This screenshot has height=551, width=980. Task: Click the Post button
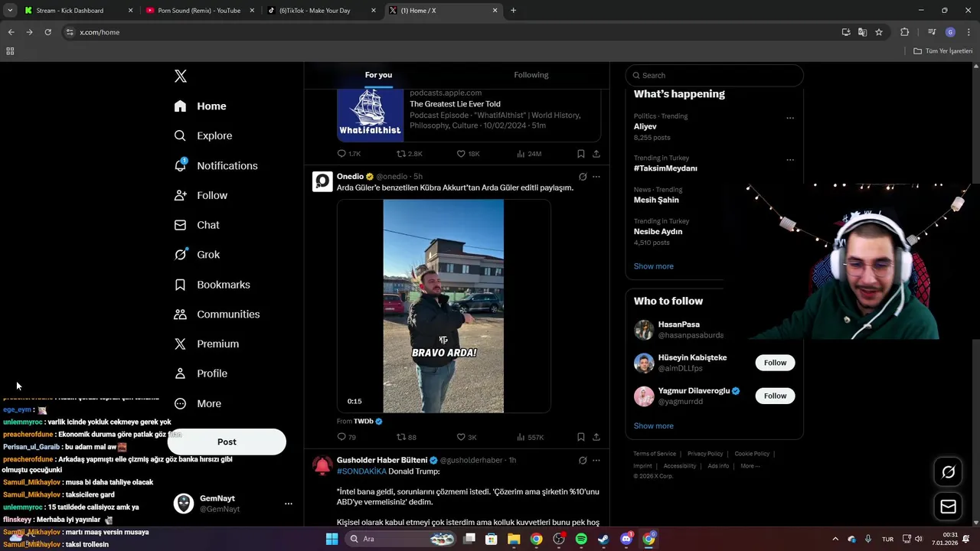pos(227,442)
